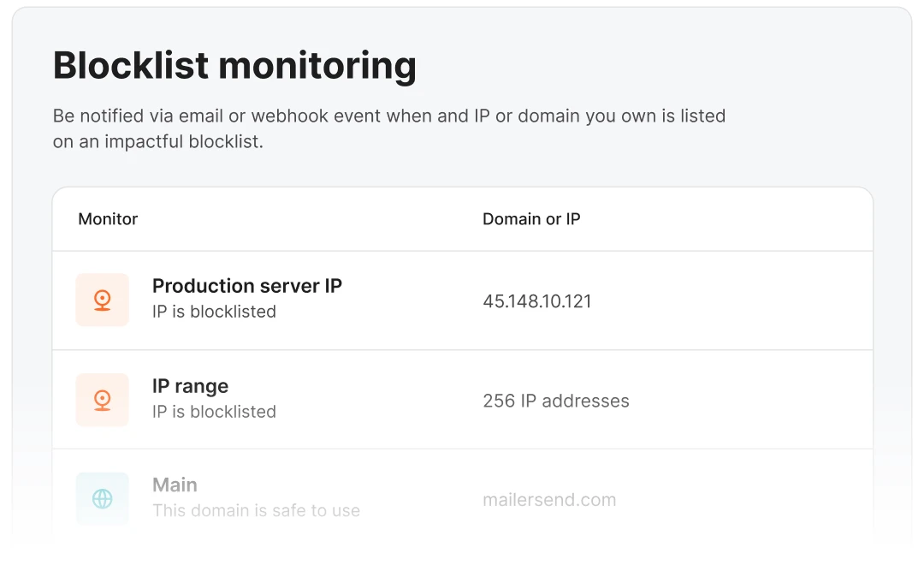Click the 'This domain is safe to use' status
This screenshot has width=924, height=565.
[x=256, y=511]
